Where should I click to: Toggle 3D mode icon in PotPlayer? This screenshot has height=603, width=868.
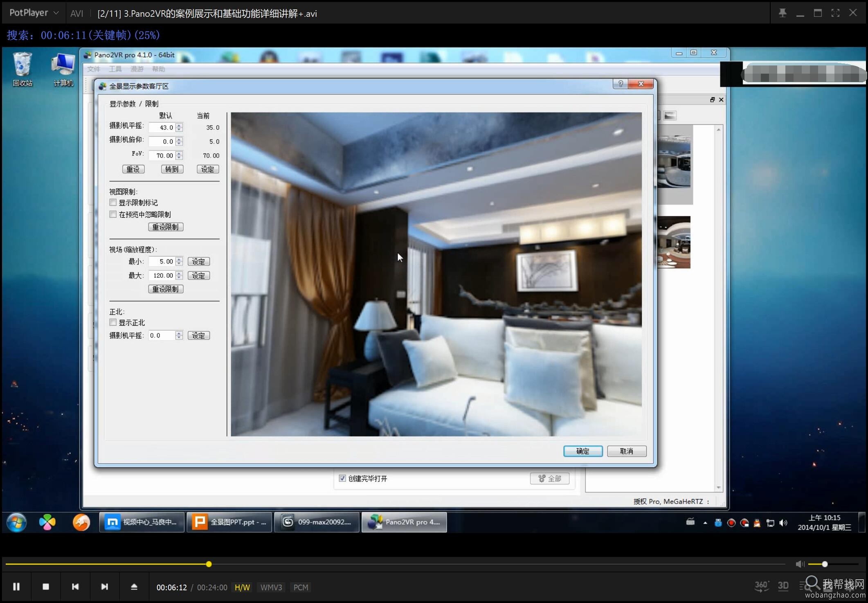(x=783, y=586)
